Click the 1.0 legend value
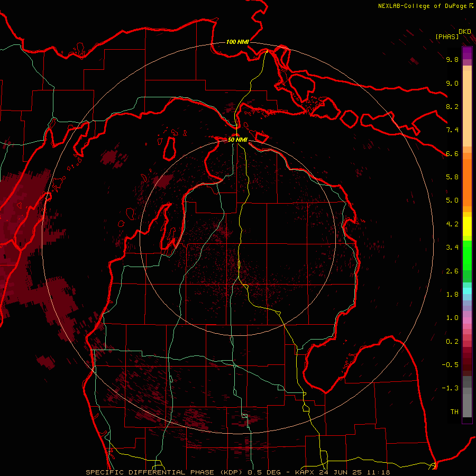Screen dimensions: 476x476 pyautogui.click(x=452, y=317)
